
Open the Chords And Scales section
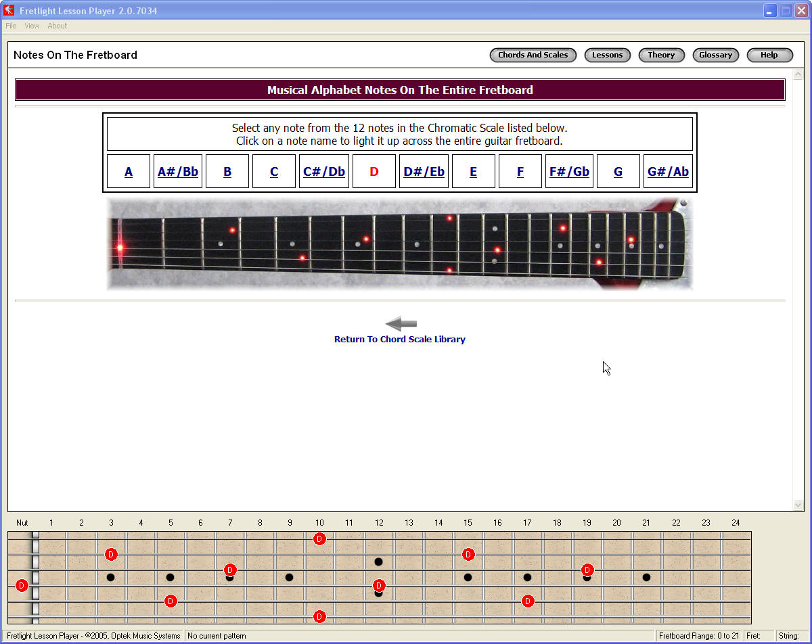(x=533, y=55)
